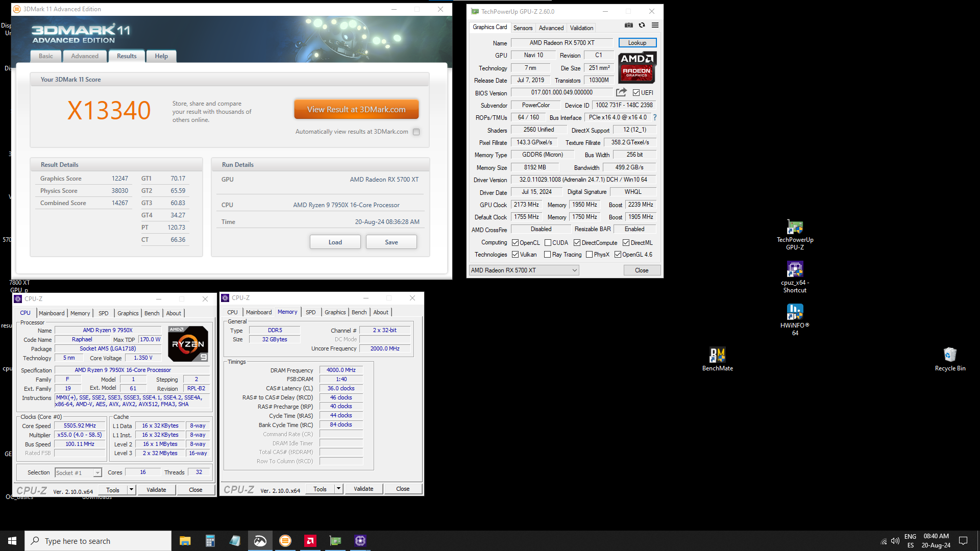Open GPU-Z hamburger menu
Image resolution: width=980 pixels, height=551 pixels.
point(655,25)
